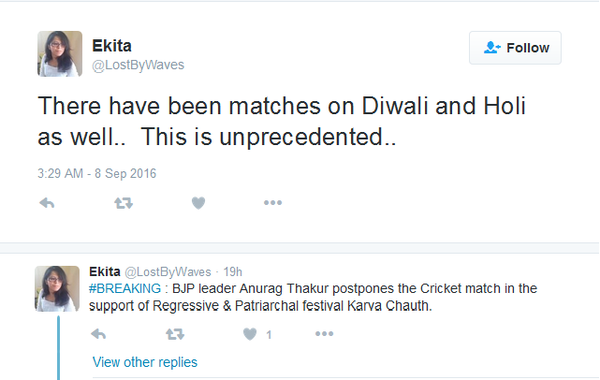The width and height of the screenshot is (600, 380).
Task: Visit the @LostByWaves handle in the header
Action: coord(138,65)
